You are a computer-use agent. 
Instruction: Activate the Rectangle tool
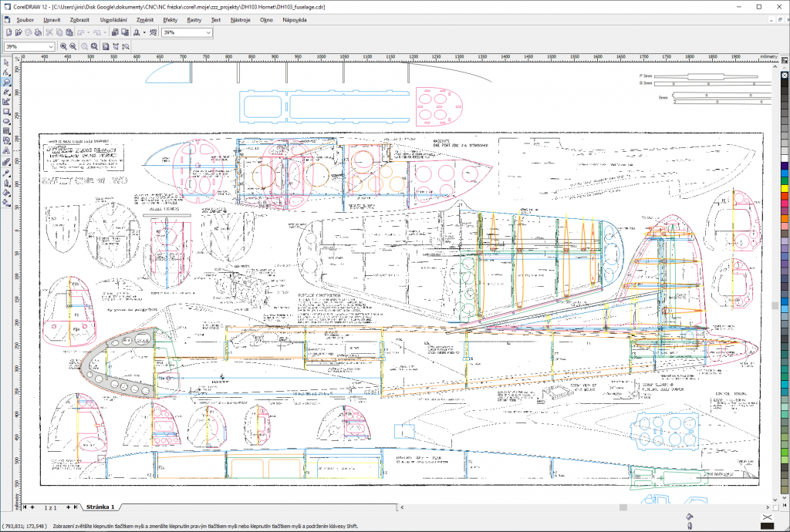click(6, 112)
